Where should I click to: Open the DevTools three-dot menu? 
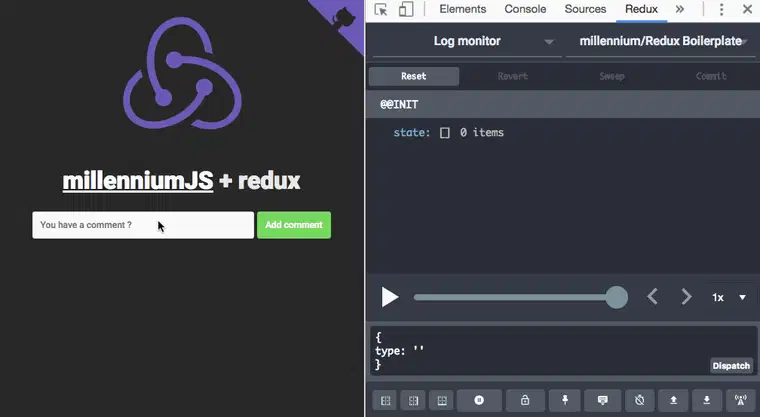(721, 9)
